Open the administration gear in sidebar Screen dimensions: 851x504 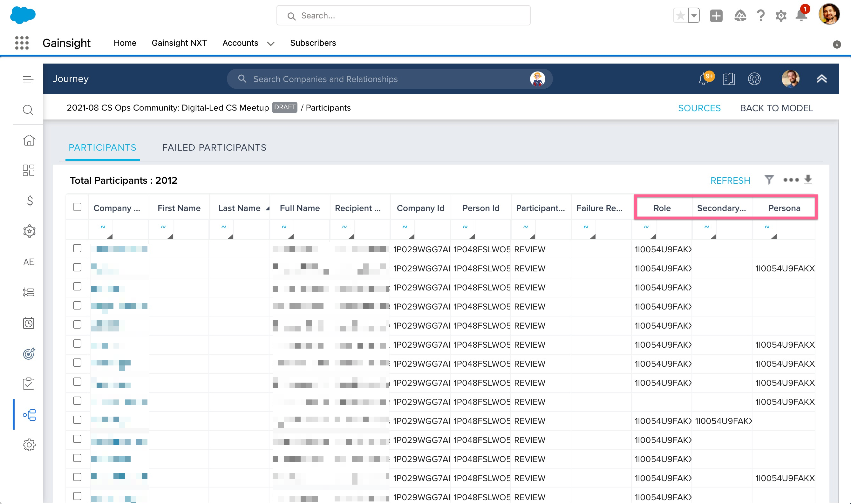[29, 445]
